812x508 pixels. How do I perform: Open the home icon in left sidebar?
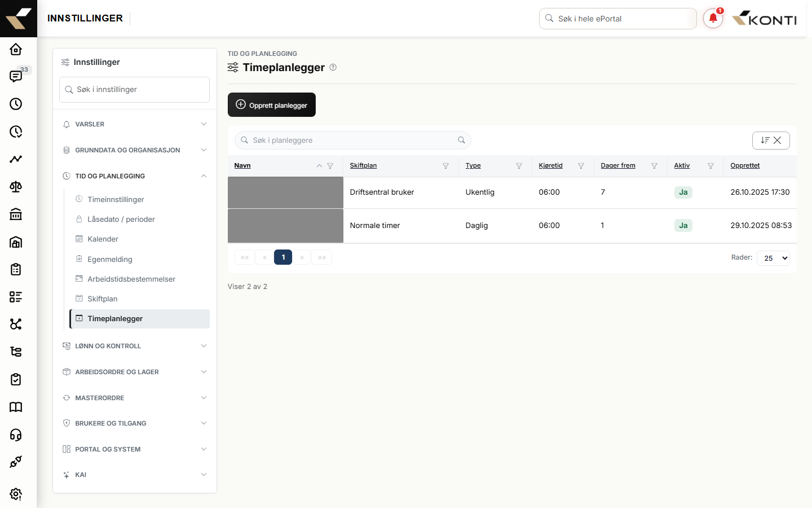coord(16,49)
